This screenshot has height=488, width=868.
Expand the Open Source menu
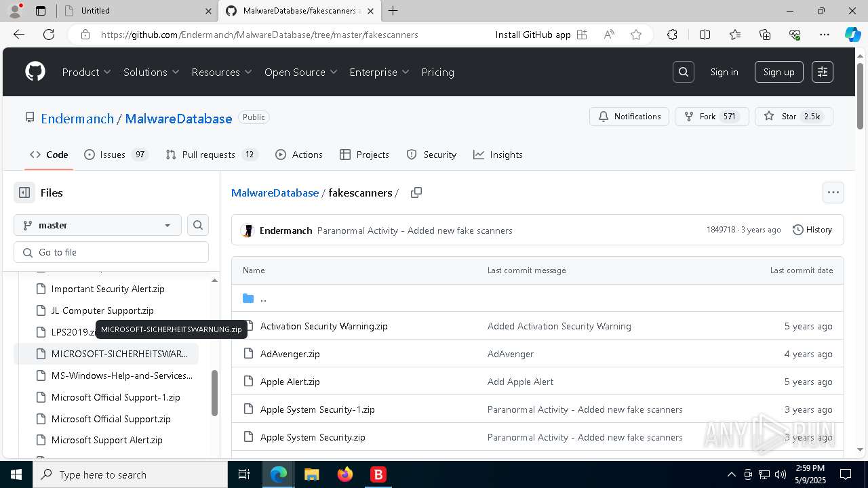click(301, 72)
